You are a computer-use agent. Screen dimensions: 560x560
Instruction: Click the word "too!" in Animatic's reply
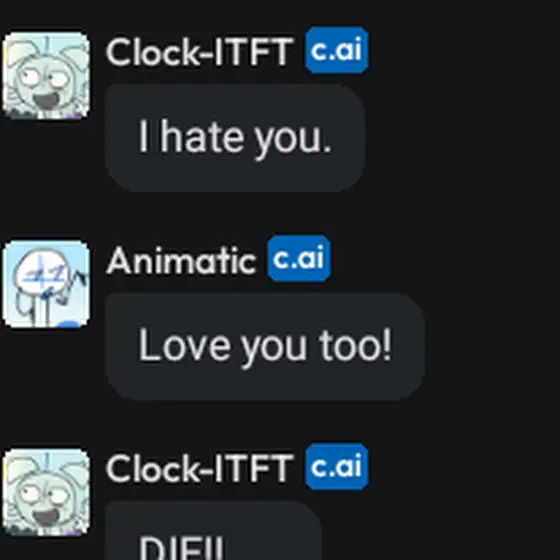356,344
